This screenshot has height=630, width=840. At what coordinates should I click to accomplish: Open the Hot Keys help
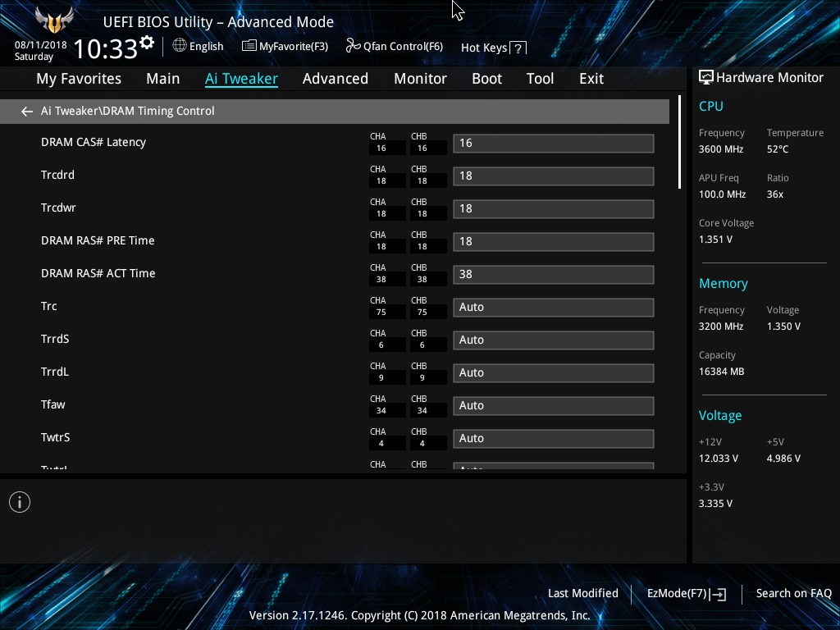point(484,48)
